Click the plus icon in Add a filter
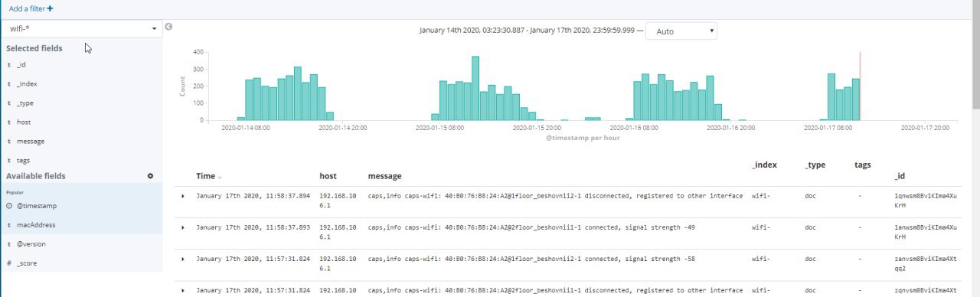980x297 pixels. [51, 8]
